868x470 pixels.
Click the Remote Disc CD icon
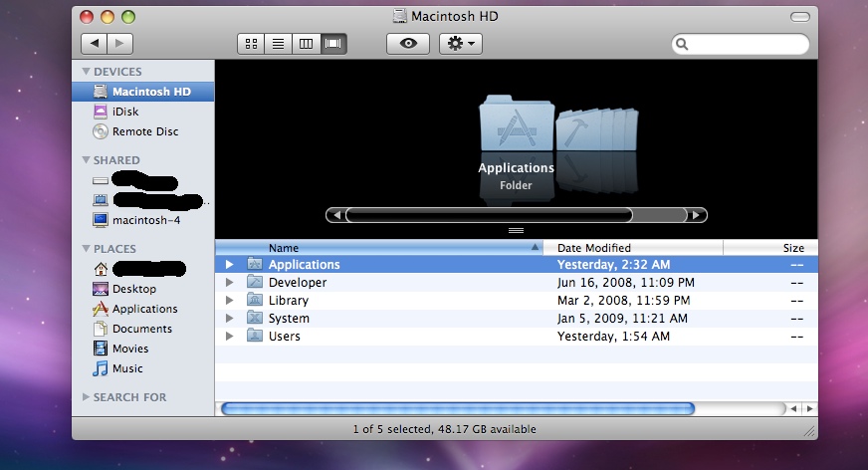tap(101, 131)
